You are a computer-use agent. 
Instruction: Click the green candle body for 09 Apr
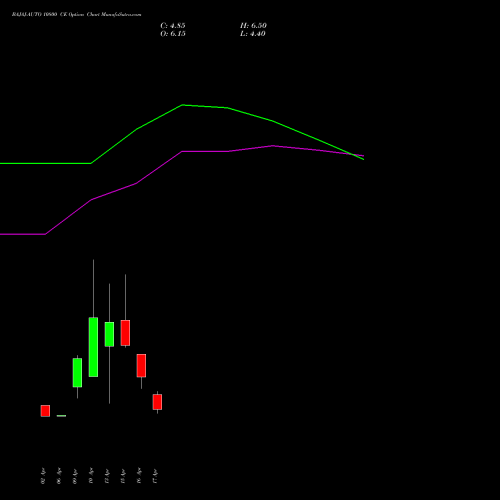pos(77,373)
